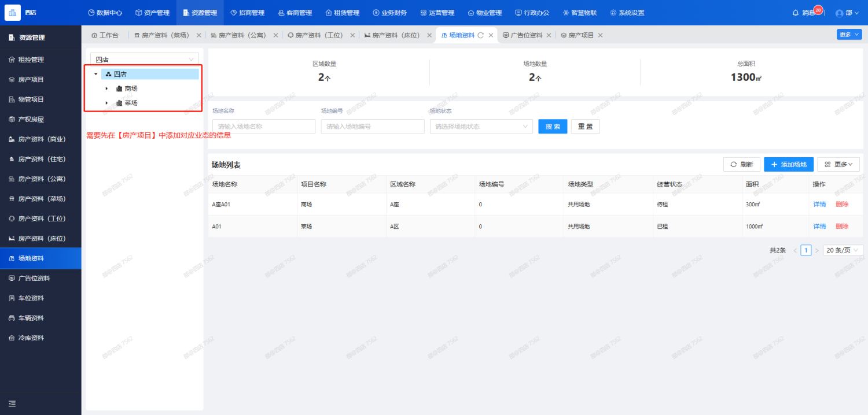Open 车位资料 in the sidebar

41,298
